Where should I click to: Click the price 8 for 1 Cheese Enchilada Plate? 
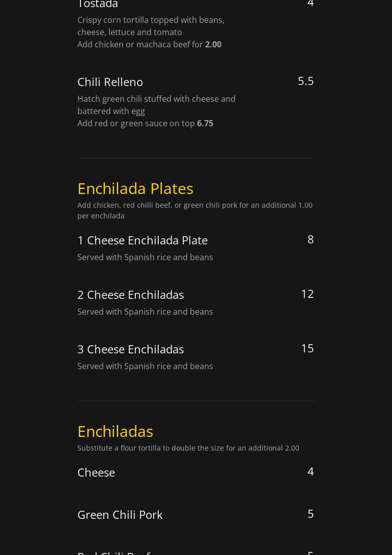point(310,239)
